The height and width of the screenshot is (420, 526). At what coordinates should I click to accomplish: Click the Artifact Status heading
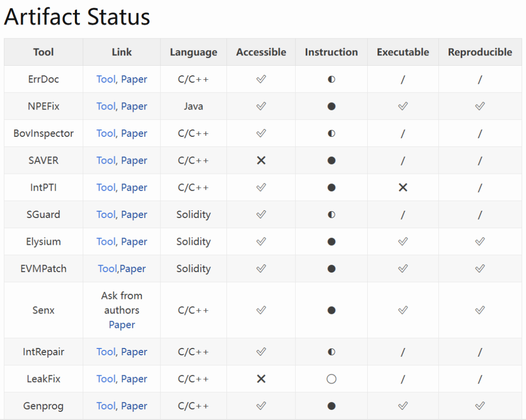77,17
